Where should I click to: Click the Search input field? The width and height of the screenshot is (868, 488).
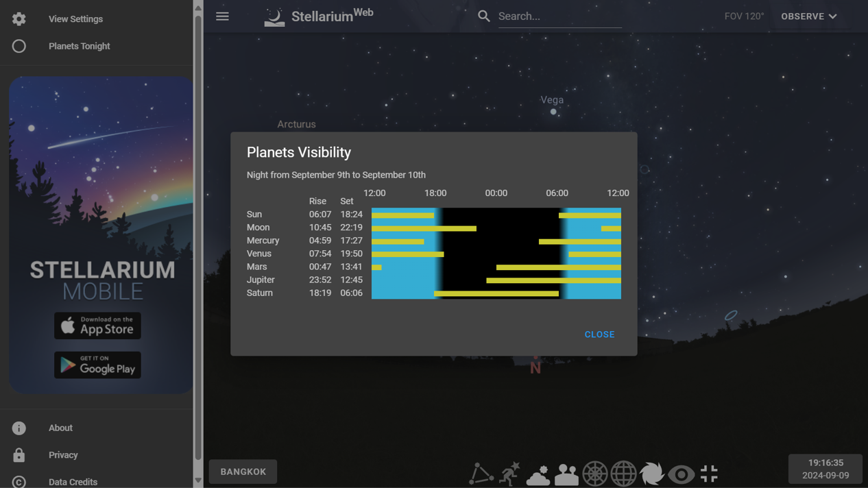coord(559,16)
